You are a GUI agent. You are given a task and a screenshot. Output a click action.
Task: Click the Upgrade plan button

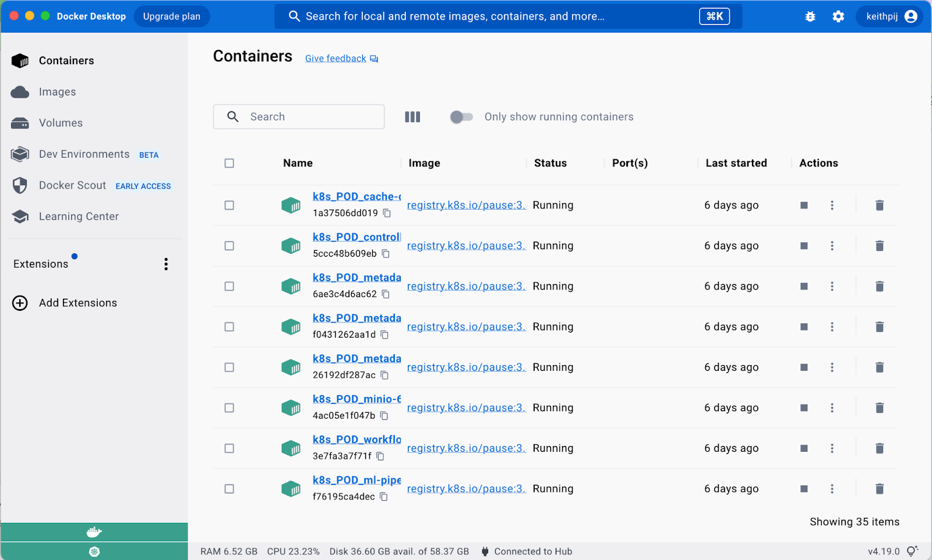pos(172,16)
